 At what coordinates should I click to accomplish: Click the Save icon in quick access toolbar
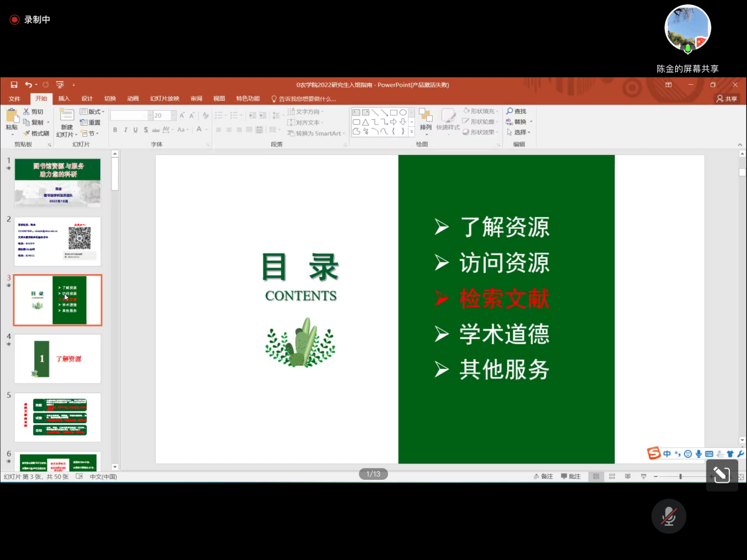[14, 85]
